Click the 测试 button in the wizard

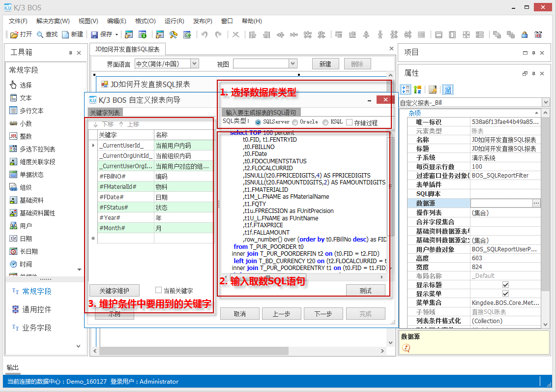366,291
